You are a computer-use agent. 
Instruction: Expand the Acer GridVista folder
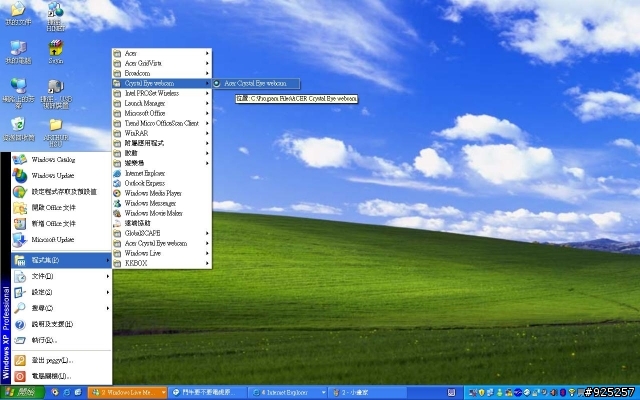pyautogui.click(x=162, y=63)
